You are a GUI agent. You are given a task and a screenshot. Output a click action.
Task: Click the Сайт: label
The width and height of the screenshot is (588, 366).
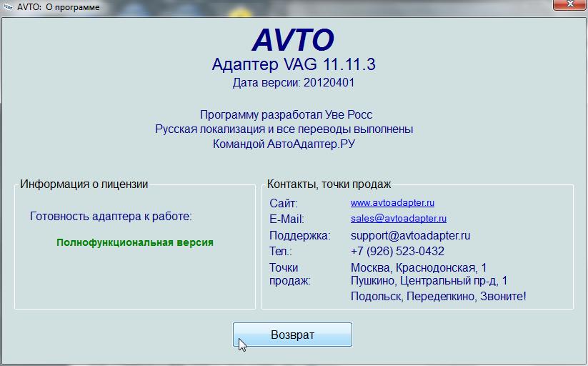pyautogui.click(x=283, y=203)
